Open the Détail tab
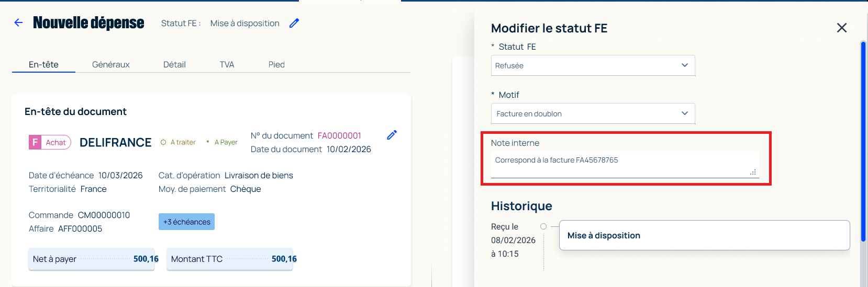The width and height of the screenshot is (868, 287). [x=174, y=64]
